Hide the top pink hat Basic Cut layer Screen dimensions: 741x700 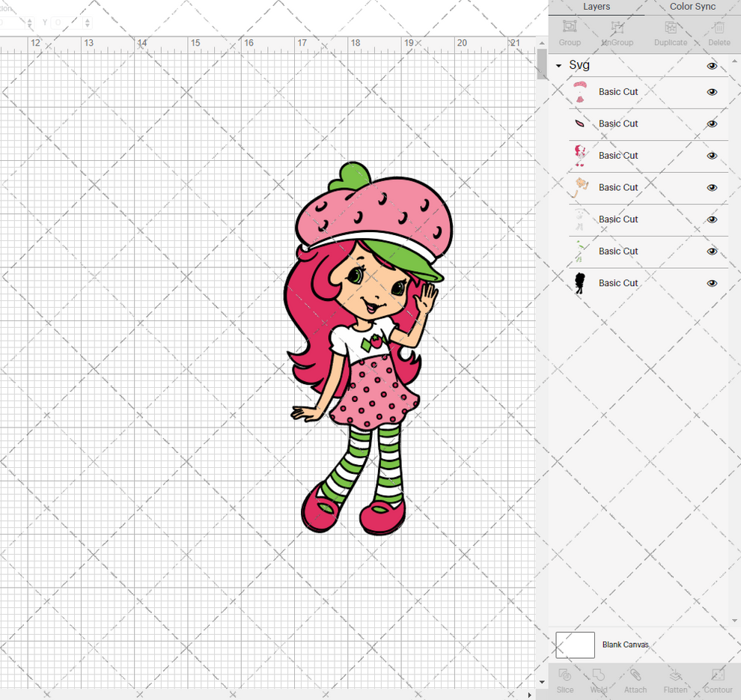[x=712, y=91]
